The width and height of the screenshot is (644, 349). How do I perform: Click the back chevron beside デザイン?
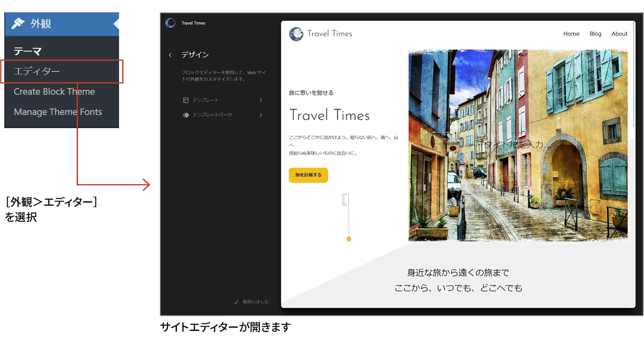[x=170, y=55]
